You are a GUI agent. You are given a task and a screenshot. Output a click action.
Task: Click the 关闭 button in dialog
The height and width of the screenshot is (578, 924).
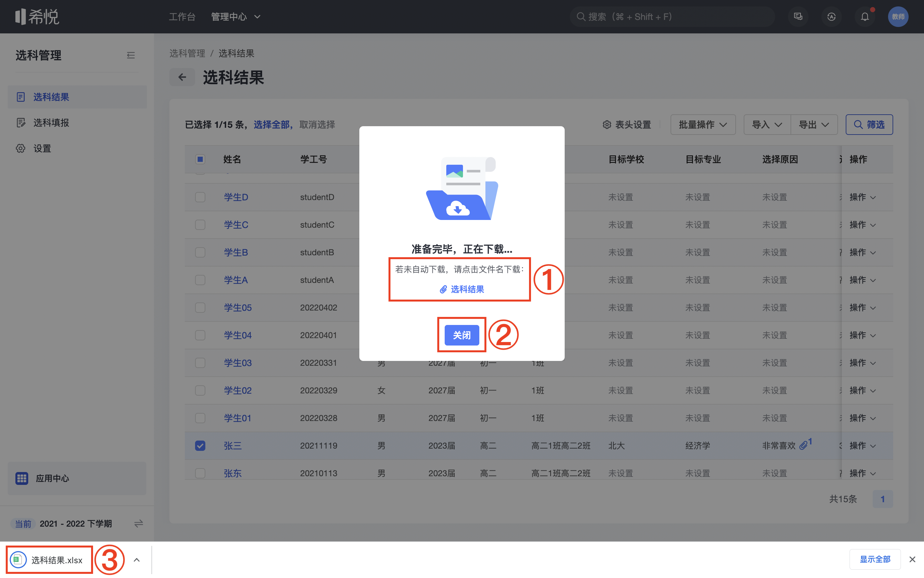(x=462, y=335)
